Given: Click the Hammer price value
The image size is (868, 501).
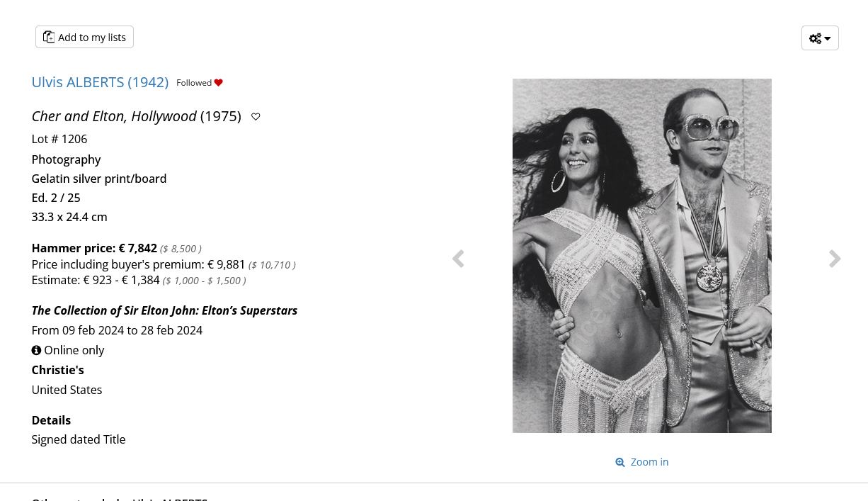Looking at the screenshot, I should coord(137,248).
